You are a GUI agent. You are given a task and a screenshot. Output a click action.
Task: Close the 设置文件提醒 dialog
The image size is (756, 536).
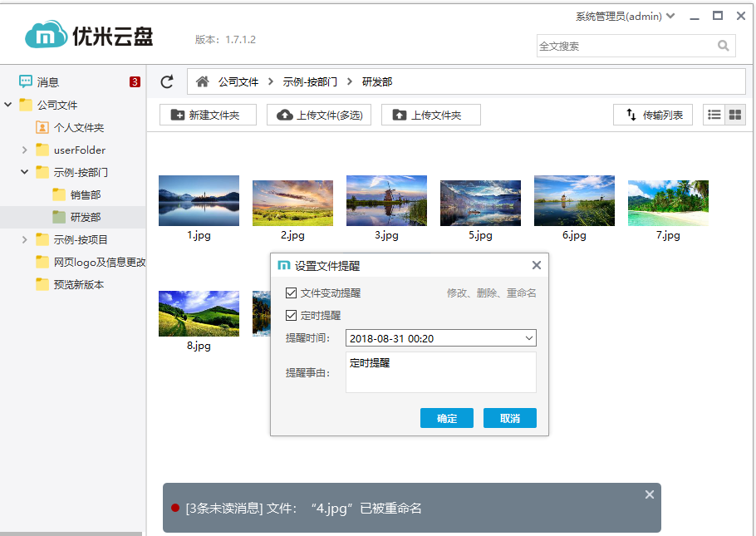[x=536, y=265]
